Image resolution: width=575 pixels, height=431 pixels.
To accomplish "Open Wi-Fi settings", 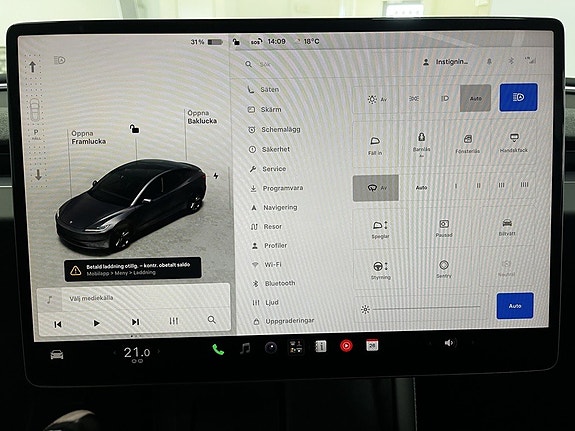I will point(267,264).
